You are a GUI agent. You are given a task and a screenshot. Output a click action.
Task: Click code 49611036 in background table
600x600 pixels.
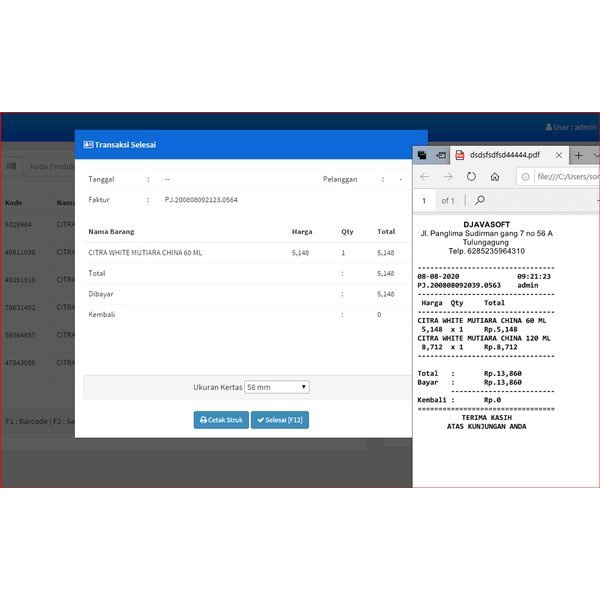tap(20, 252)
